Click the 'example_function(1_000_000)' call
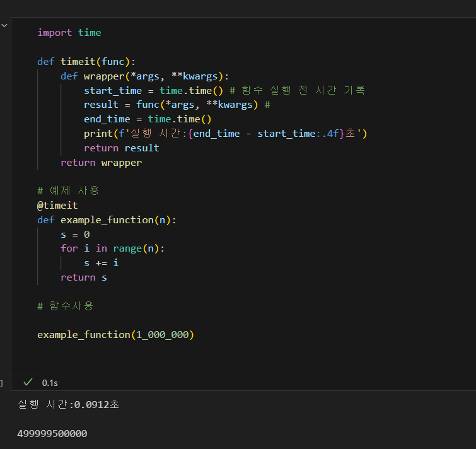The height and width of the screenshot is (449, 476). (115, 335)
